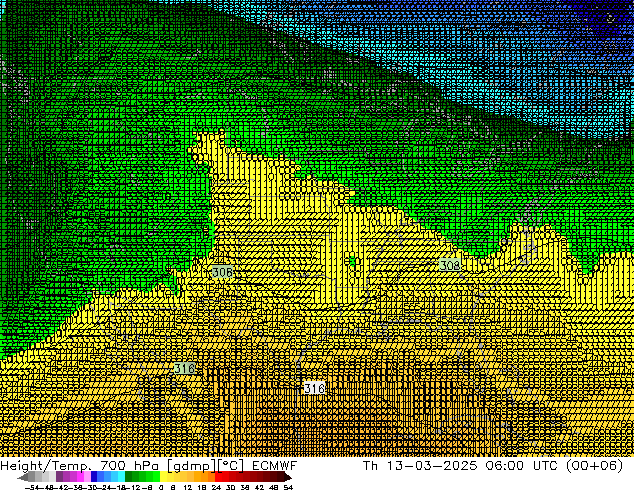The image size is (634, 490).
Task: Pick the bright magenta colorbar swatch
Action: click(80, 477)
